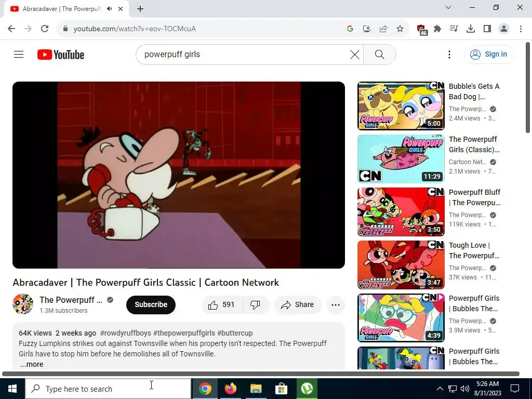Open the 11:29 Powerpuff Girls (Classic) thumbnail

401,159
